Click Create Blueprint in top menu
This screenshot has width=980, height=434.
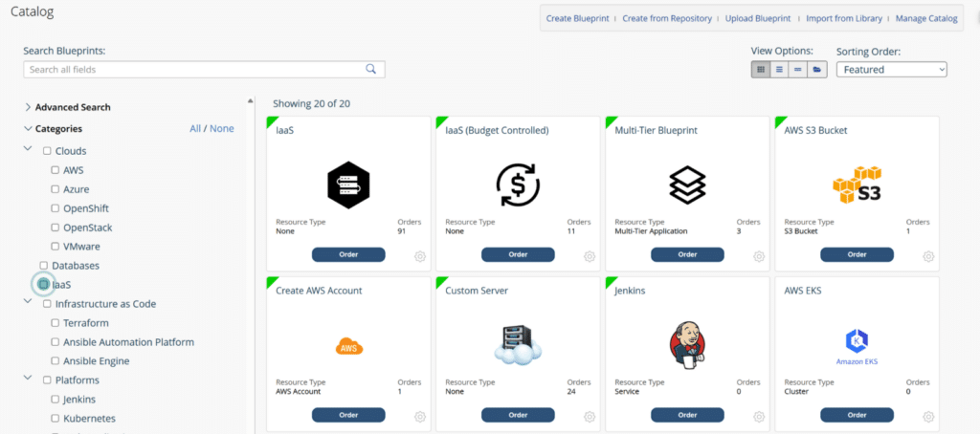point(577,19)
